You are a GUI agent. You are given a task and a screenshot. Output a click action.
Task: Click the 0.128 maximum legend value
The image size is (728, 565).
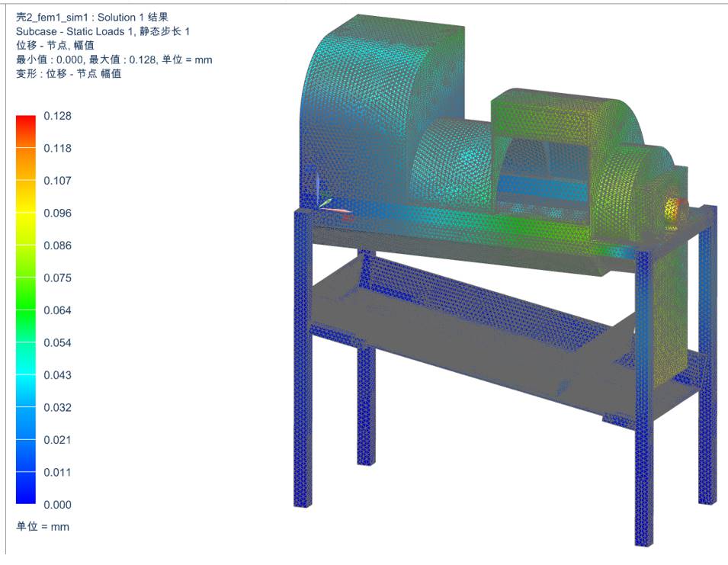(x=58, y=116)
